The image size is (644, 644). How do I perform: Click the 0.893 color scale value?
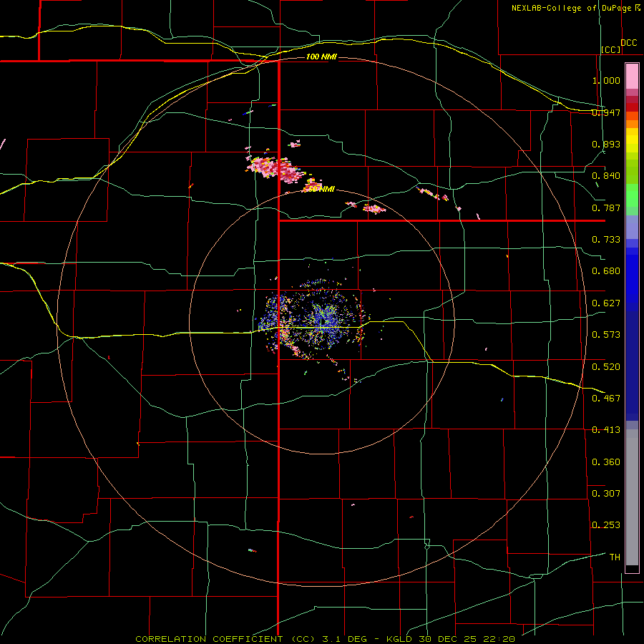coord(606,144)
